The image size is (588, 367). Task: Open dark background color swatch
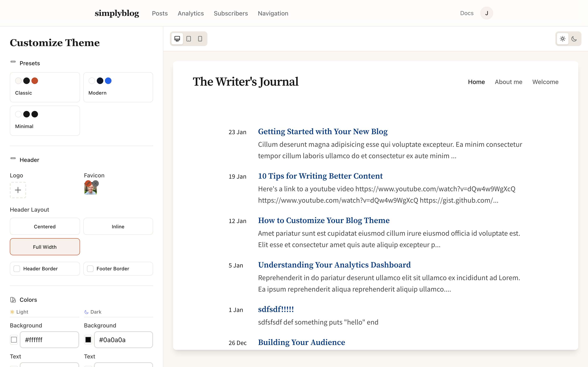pyautogui.click(x=88, y=340)
